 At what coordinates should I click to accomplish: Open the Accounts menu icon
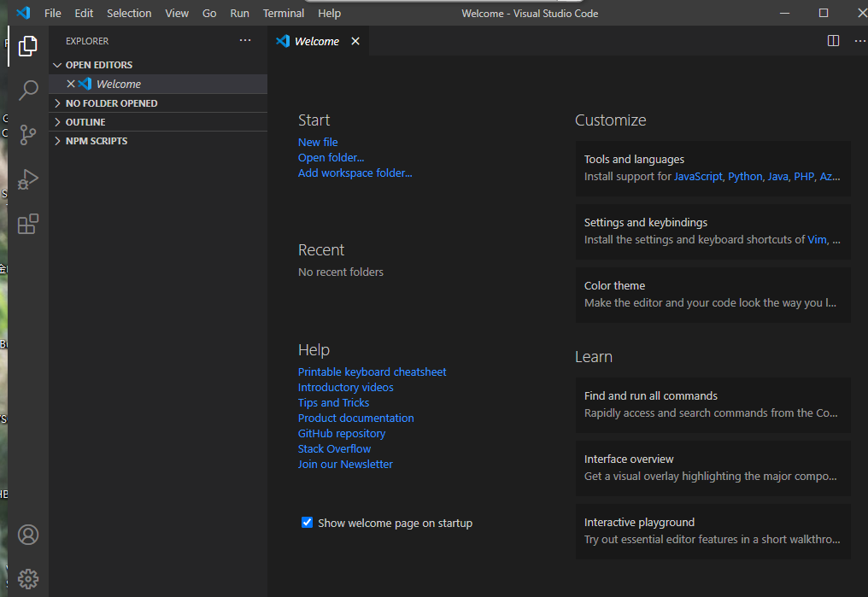click(x=27, y=535)
